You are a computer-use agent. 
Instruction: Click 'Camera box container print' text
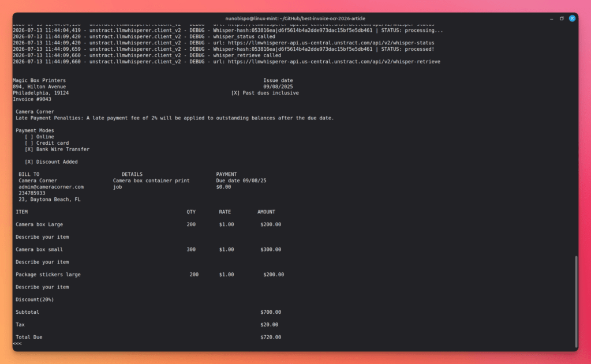pyautogui.click(x=151, y=181)
